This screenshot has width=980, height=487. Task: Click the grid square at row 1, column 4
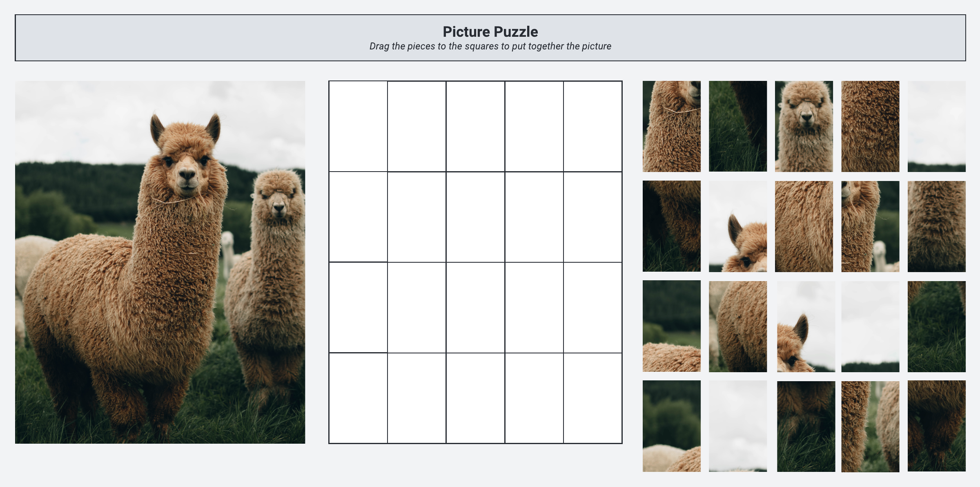(535, 126)
